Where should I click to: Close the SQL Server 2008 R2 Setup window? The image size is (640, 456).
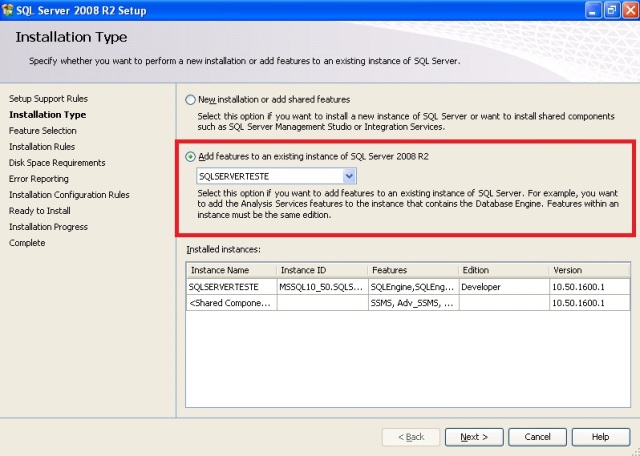tap(627, 10)
